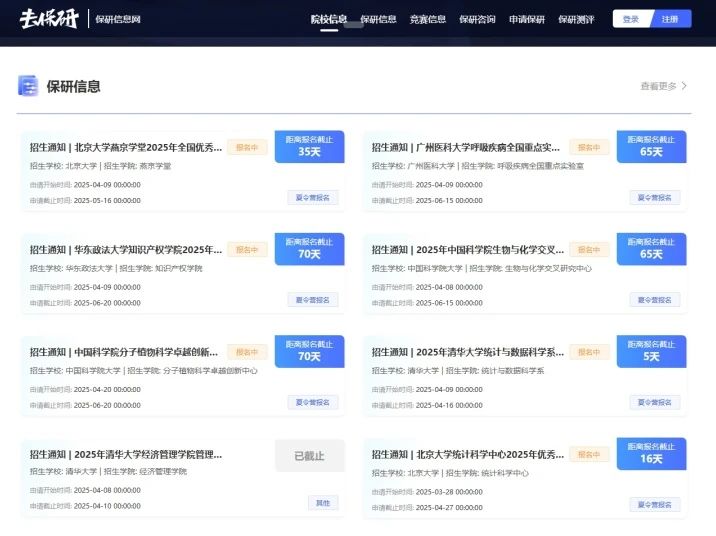Click the 已截止 closed status badge
This screenshot has width=716, height=536.
(x=309, y=456)
